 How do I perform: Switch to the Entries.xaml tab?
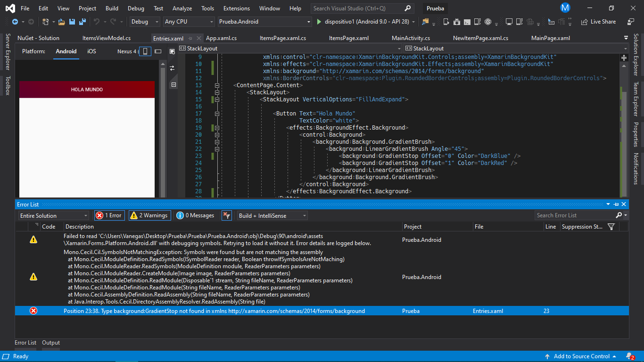(x=168, y=38)
